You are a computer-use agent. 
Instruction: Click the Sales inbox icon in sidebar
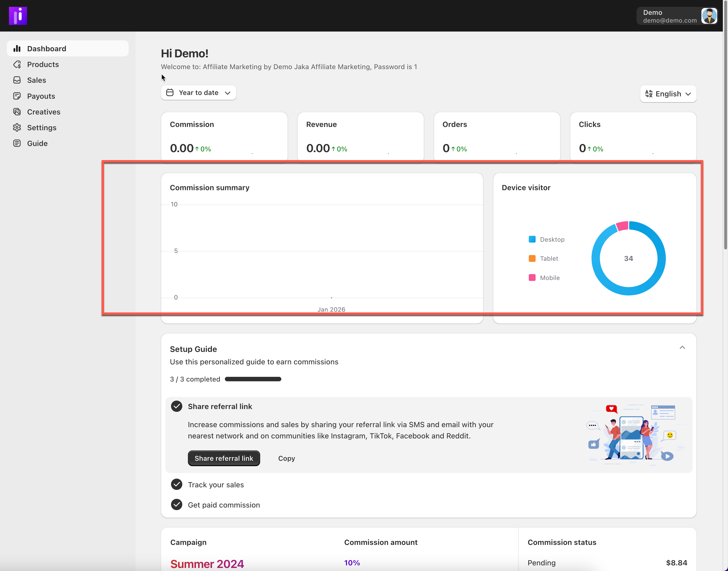pos(17,80)
